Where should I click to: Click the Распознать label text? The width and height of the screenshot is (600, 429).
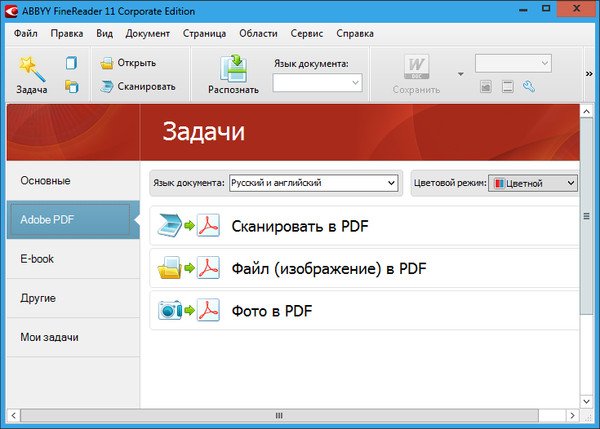point(233,90)
